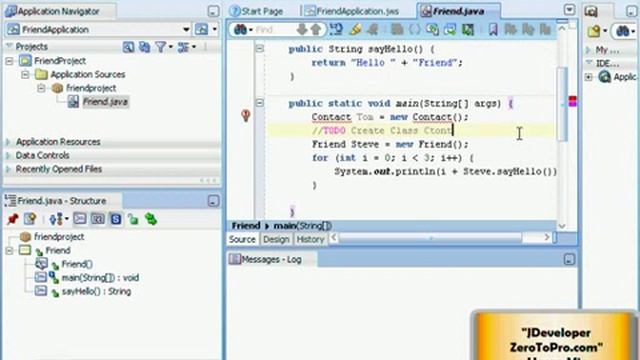Open the Sort options dropdown in Structure toolbar
Viewport: 640px width, 360px height.
pyautogui.click(x=58, y=219)
